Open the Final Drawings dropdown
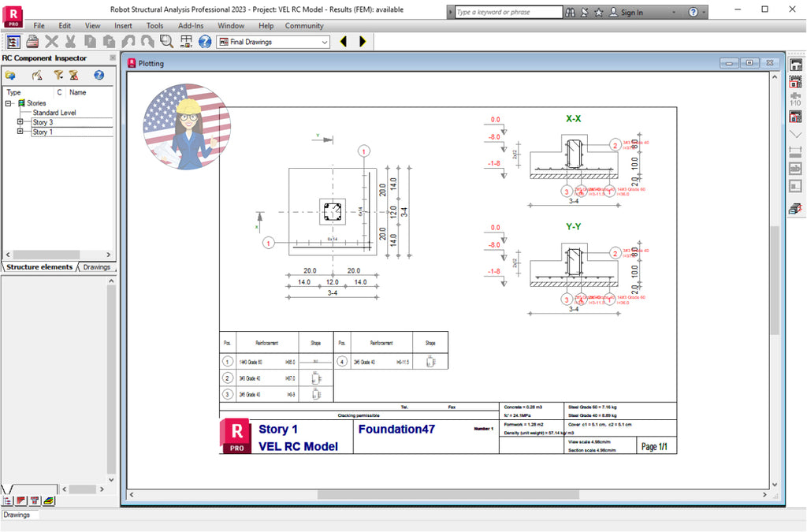The height and width of the screenshot is (532, 807). (x=326, y=42)
